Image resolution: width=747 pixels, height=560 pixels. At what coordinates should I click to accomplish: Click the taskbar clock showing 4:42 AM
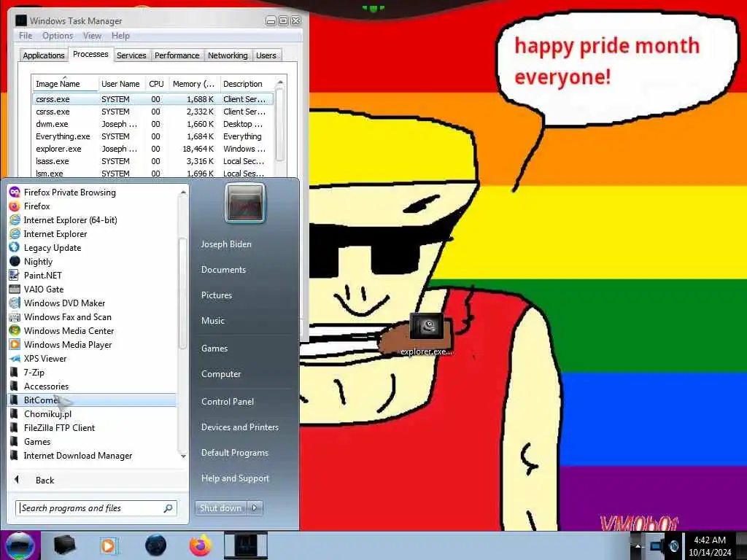point(710,546)
